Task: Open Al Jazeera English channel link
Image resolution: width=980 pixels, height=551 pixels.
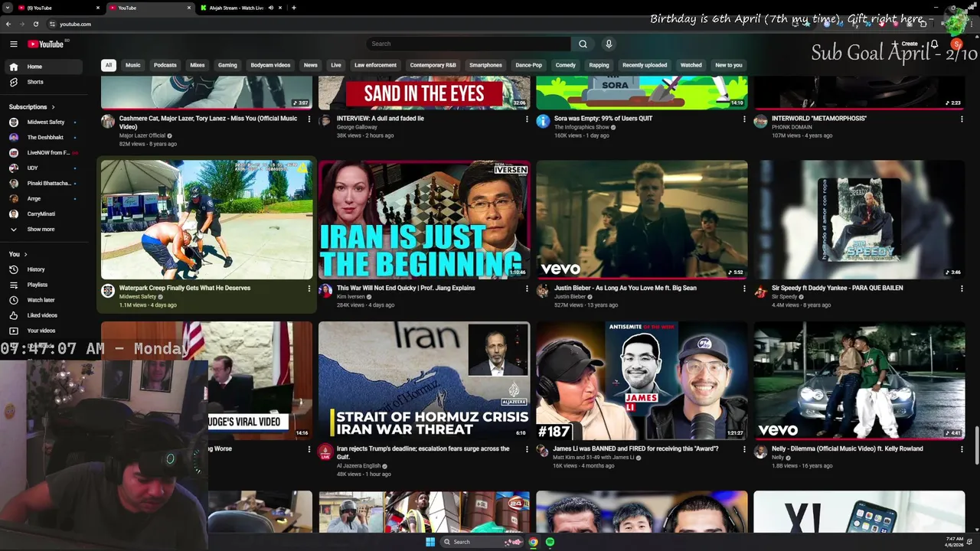Action: pos(358,466)
